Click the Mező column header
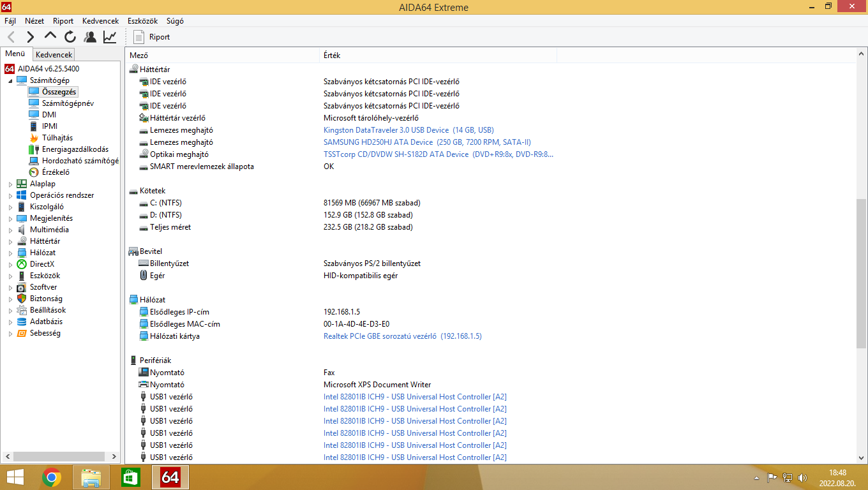 tap(222, 56)
